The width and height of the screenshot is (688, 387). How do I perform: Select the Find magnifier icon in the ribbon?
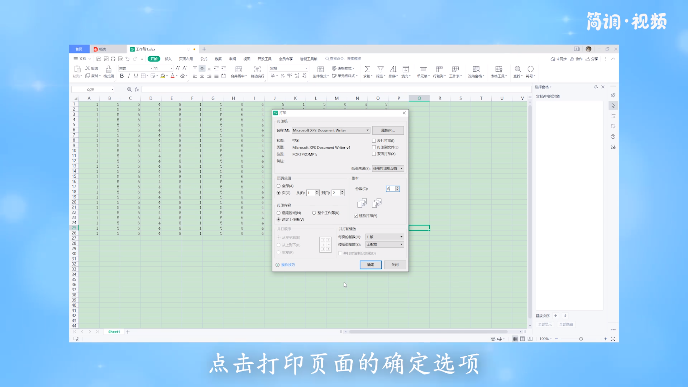(x=518, y=69)
